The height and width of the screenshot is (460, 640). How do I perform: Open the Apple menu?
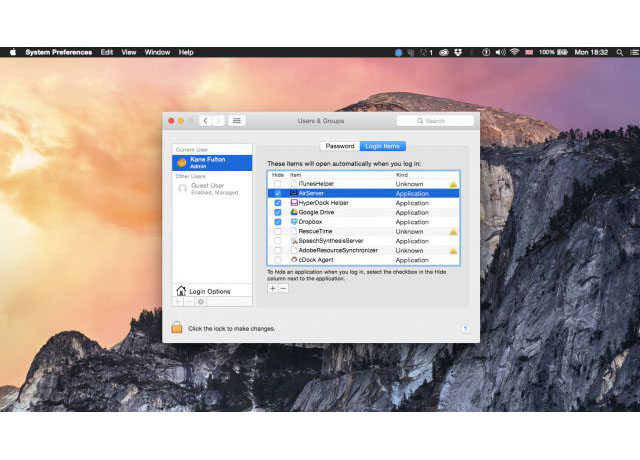13,52
